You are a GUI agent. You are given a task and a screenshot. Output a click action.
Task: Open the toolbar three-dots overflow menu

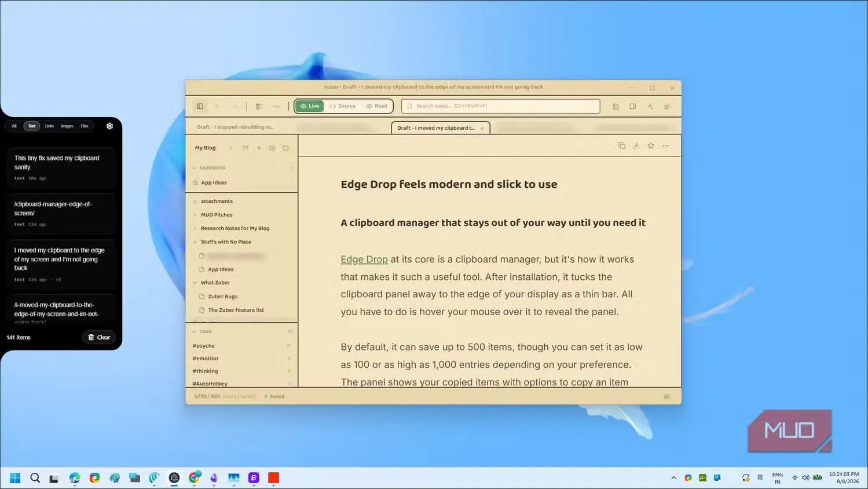[x=277, y=106]
